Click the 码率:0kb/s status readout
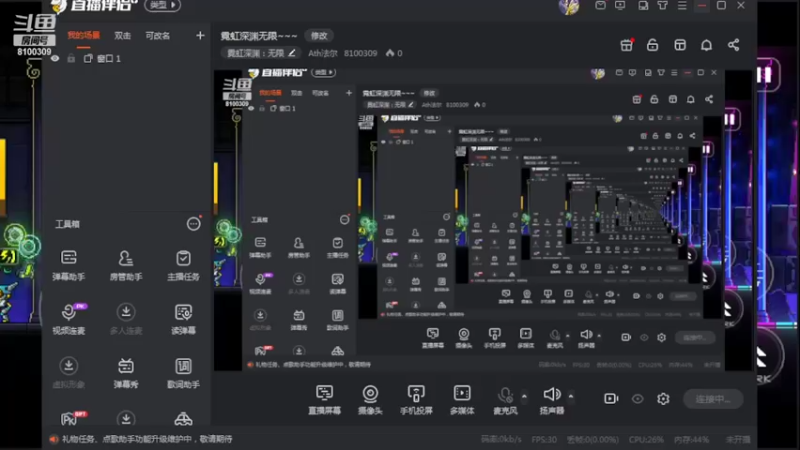 (501, 439)
